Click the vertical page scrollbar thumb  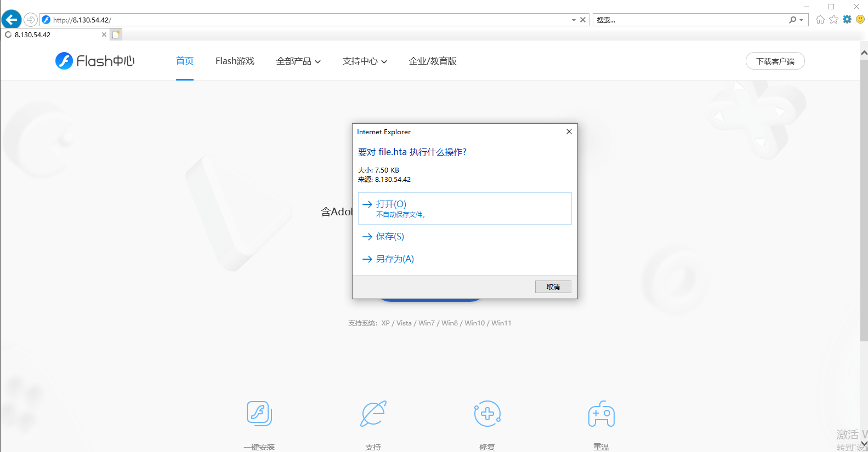[x=864, y=200]
